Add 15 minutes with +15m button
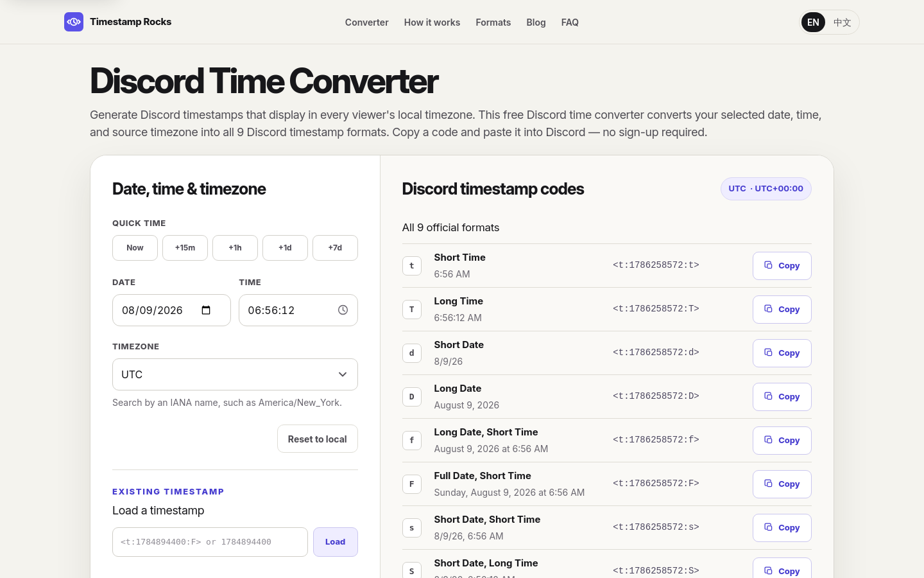Image resolution: width=924 pixels, height=578 pixels. pyautogui.click(x=185, y=248)
